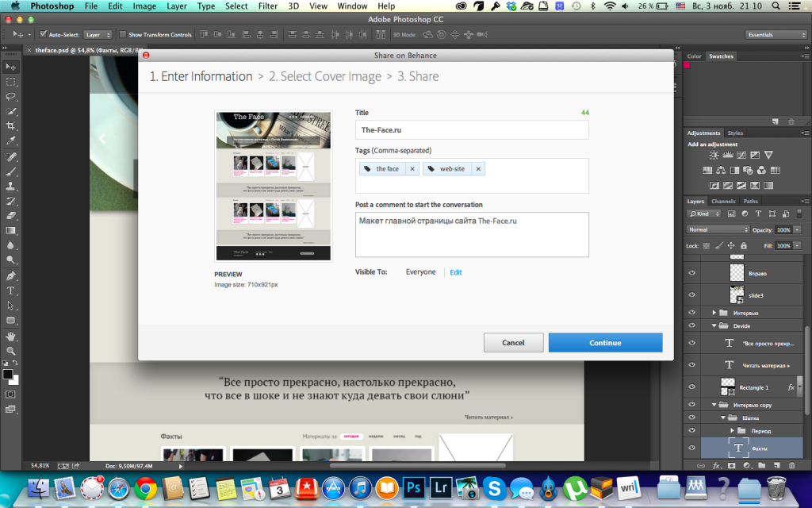Image resolution: width=812 pixels, height=508 pixels.
Task: Click the comment text area
Action: [472, 234]
